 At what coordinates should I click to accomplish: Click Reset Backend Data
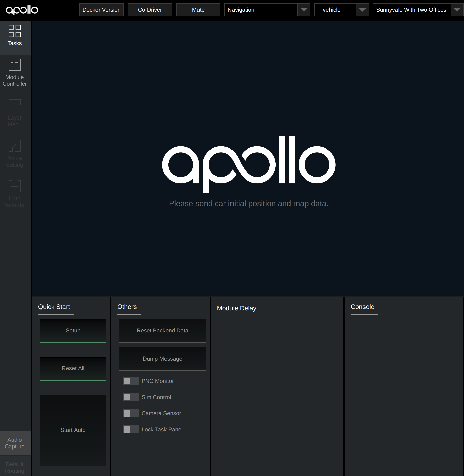[x=162, y=331]
